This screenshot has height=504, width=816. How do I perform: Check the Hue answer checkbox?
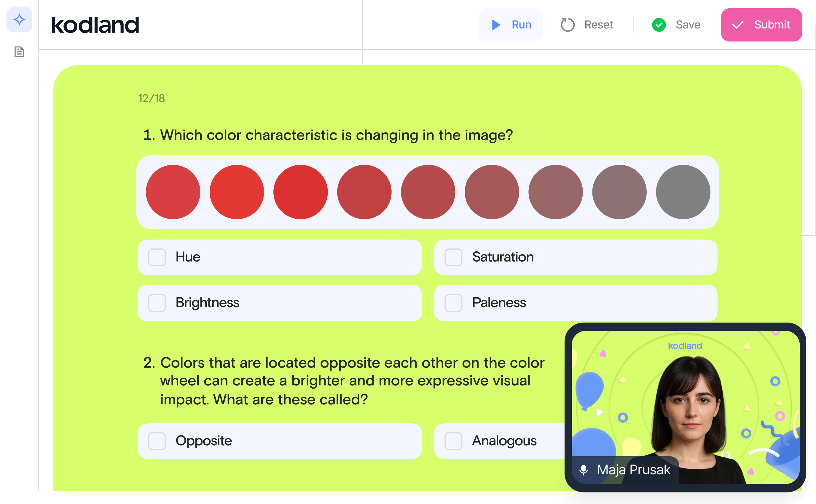(157, 257)
